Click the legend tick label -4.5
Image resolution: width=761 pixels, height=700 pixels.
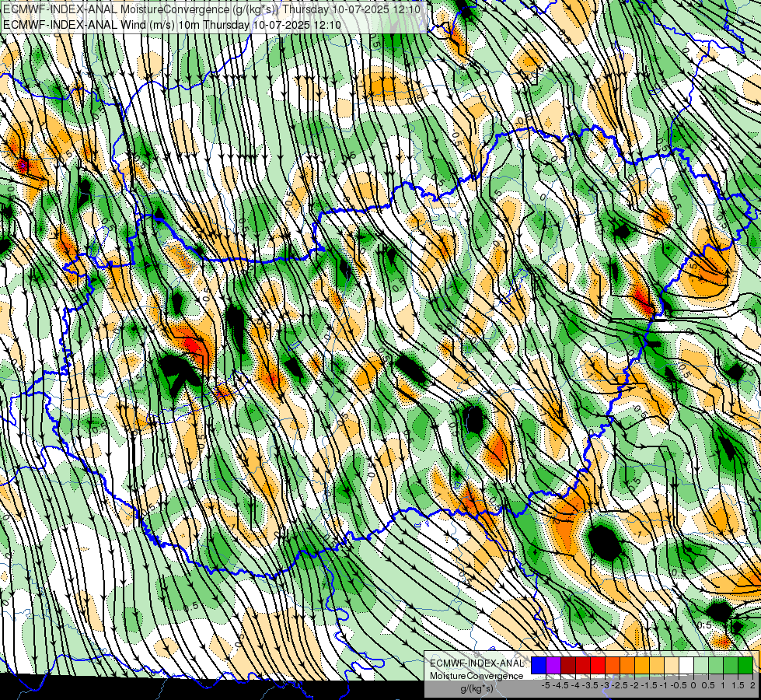click(x=560, y=685)
